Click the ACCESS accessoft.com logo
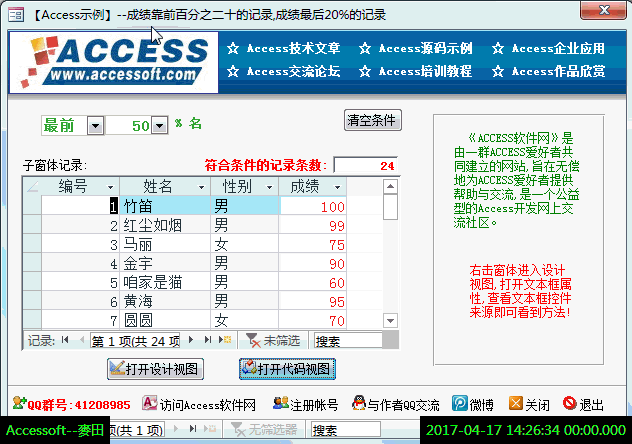Viewport: 632px width, 444px height. 114,62
